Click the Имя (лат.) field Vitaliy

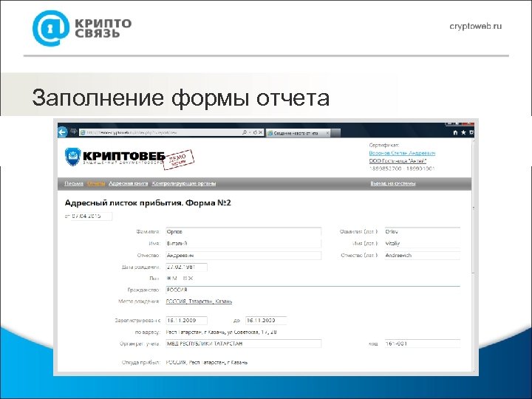(x=423, y=244)
